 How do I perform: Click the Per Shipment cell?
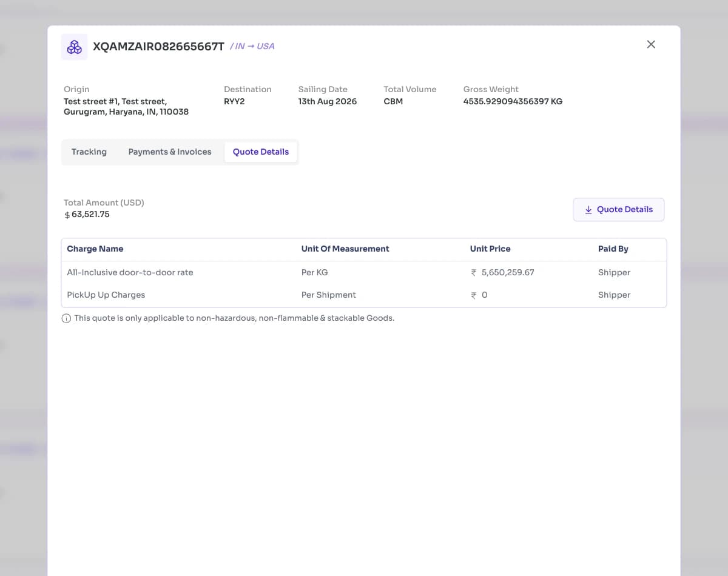tap(329, 295)
